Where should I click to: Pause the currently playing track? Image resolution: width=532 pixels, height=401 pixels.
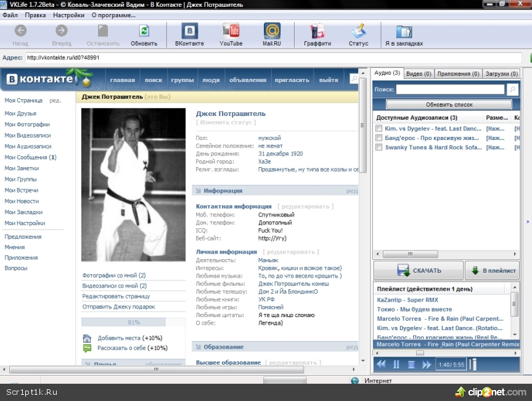[396, 365]
